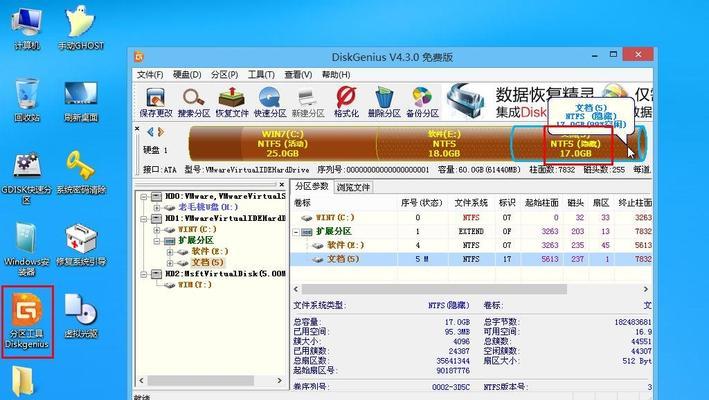Viewport: 709px width, 400px height.
Task: Go to previous disk with left arrow
Action: [150, 132]
